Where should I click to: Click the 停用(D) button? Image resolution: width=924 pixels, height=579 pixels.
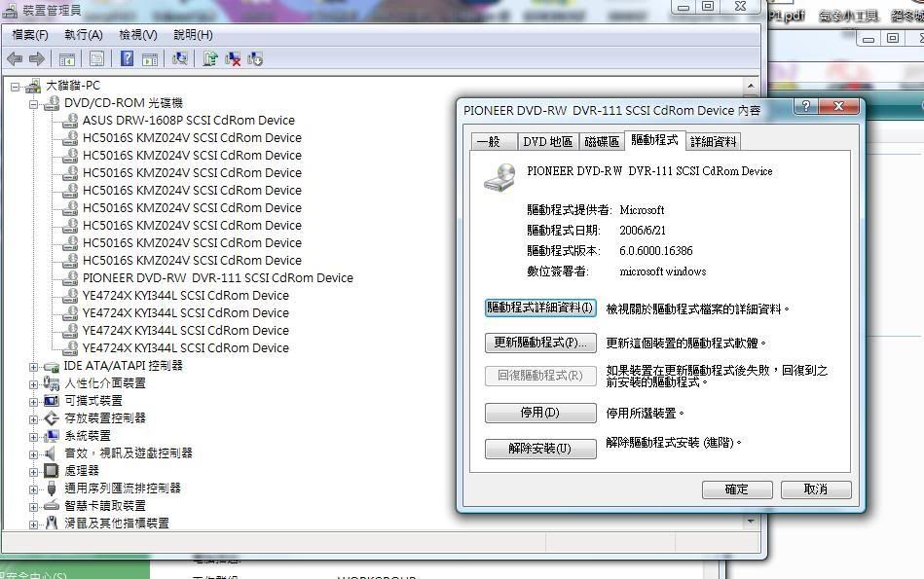539,413
